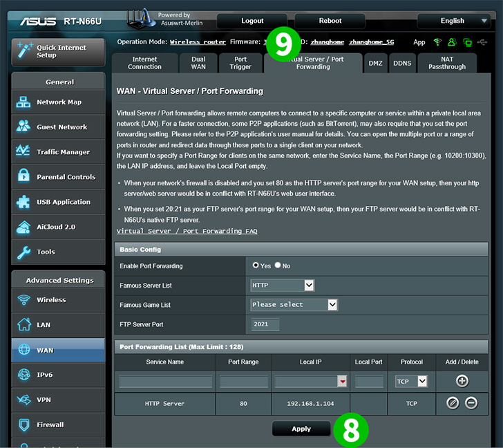
Task: Click the Local IP input field
Action: pos(306,382)
